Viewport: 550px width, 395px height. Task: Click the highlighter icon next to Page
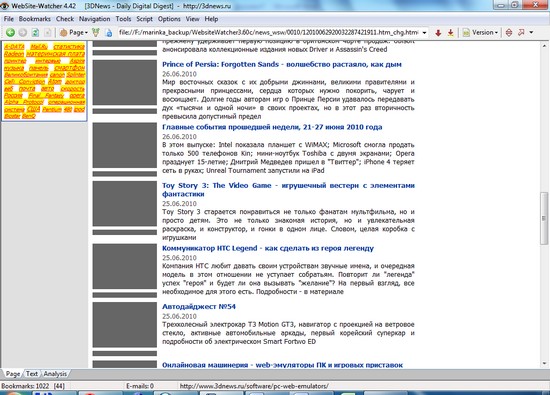click(95, 33)
